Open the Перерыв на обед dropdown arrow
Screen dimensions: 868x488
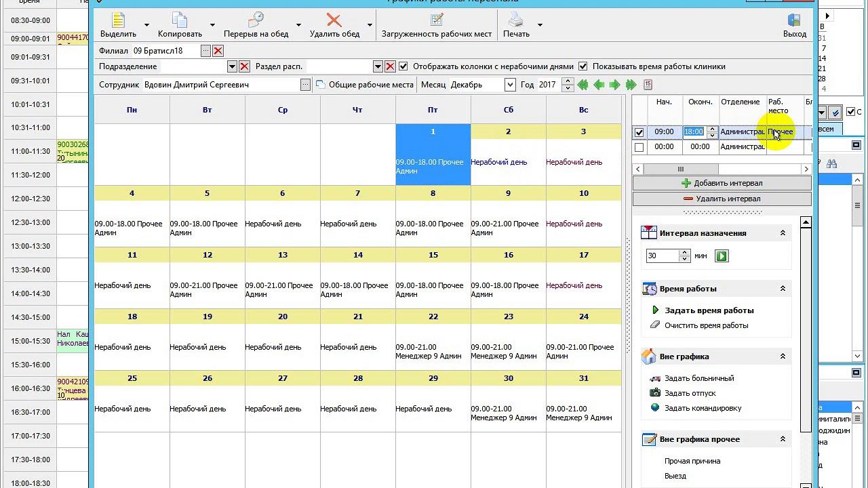[x=298, y=25]
